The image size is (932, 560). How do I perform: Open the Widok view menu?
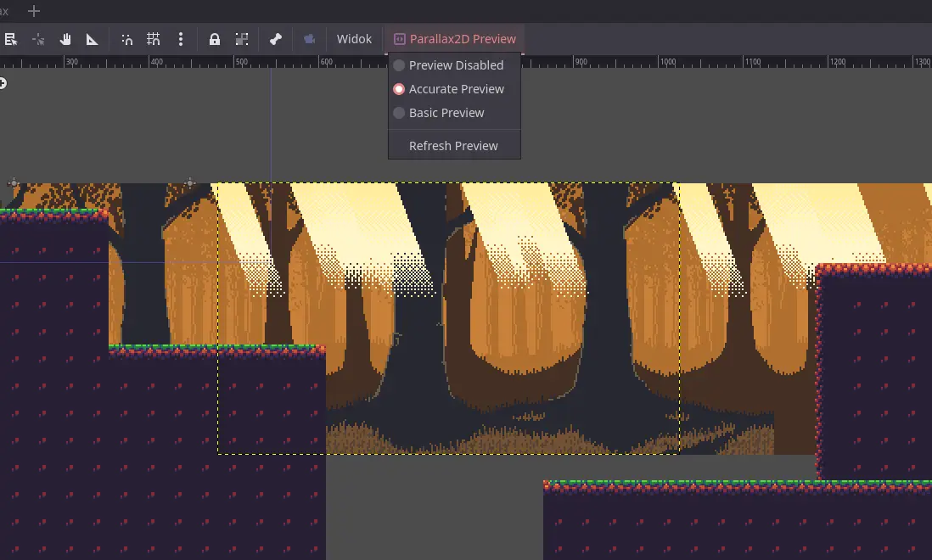(354, 39)
